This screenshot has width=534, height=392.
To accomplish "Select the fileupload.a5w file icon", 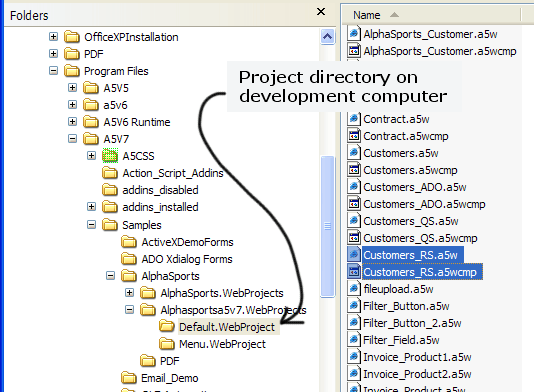I will [354, 289].
